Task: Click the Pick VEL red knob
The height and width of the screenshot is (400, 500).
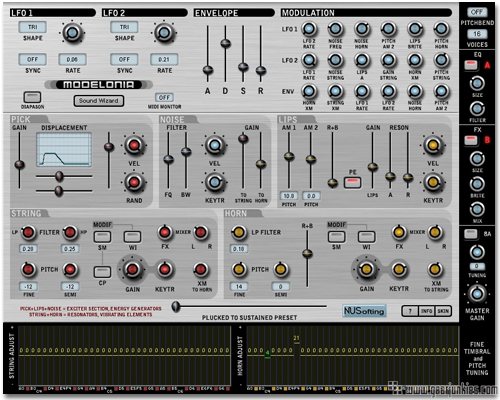Action: pyautogui.click(x=134, y=145)
